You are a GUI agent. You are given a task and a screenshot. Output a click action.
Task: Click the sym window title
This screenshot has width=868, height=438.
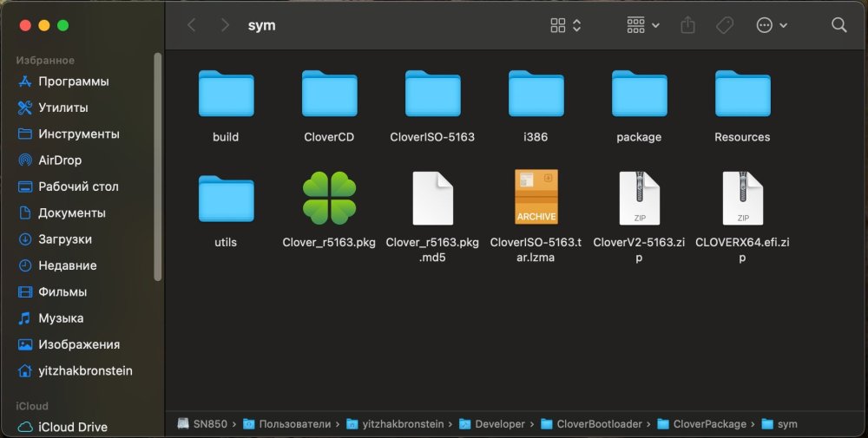pos(261,25)
